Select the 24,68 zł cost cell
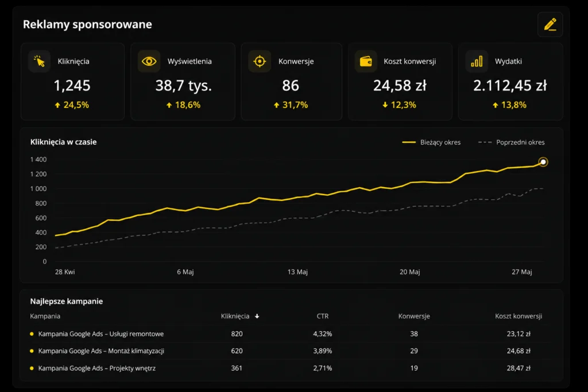Viewport: 588px width, 392px height. pos(519,351)
